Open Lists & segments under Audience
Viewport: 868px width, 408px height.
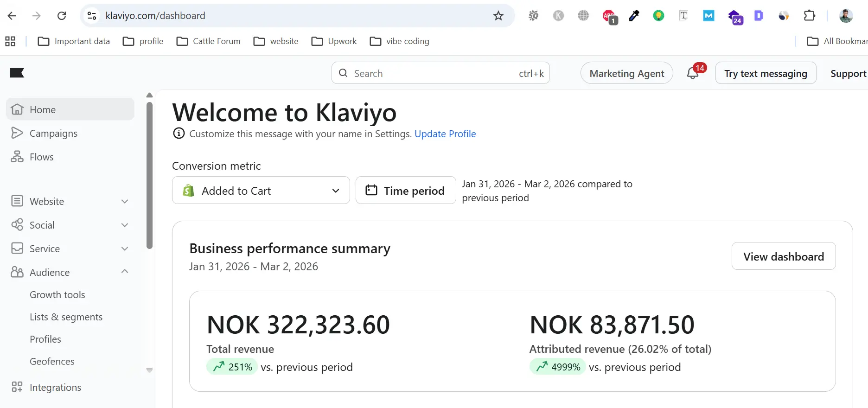coord(66,317)
